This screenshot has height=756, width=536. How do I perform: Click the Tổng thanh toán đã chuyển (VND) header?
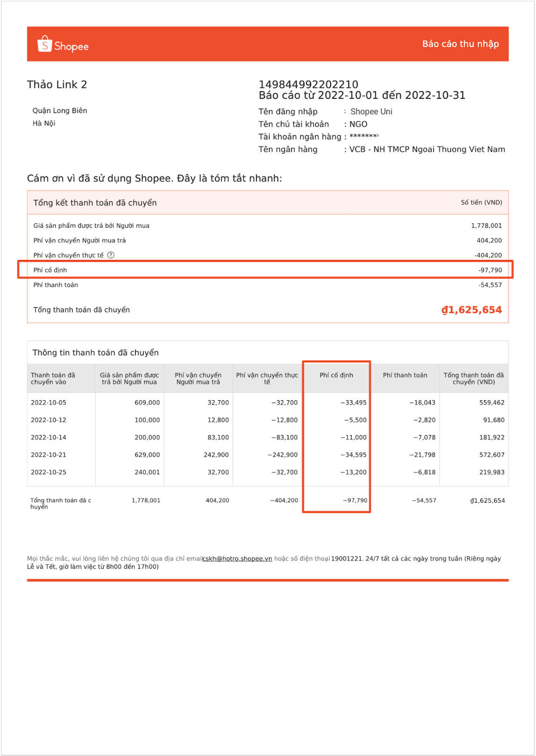pos(474,378)
